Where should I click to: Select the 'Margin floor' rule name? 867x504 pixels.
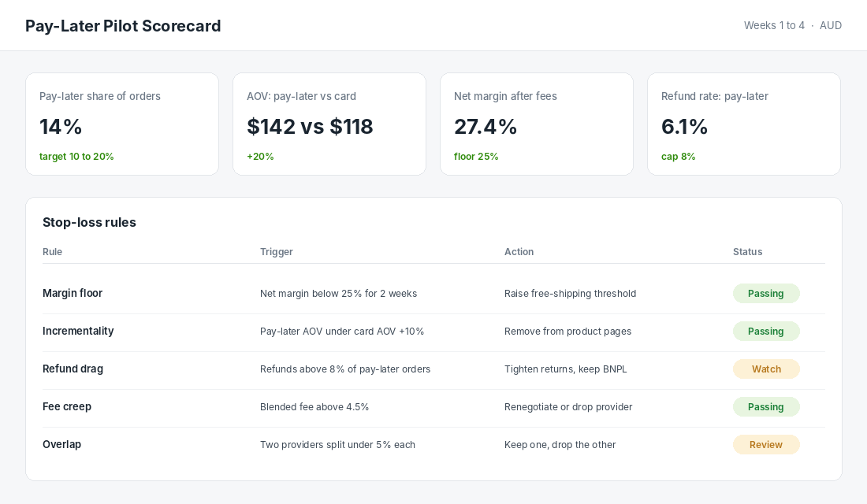[73, 294]
